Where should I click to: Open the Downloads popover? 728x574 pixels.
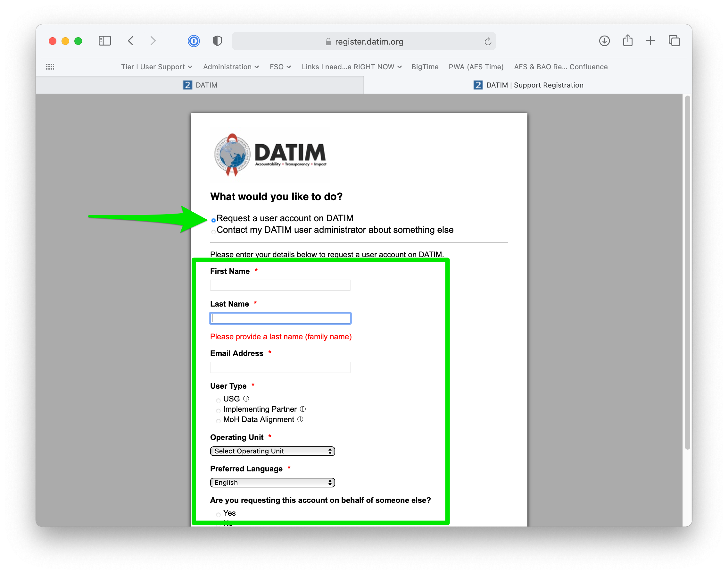[604, 41]
